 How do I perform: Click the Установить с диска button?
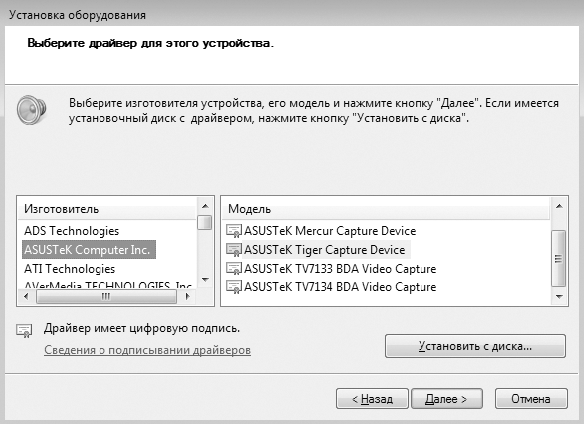475,346
